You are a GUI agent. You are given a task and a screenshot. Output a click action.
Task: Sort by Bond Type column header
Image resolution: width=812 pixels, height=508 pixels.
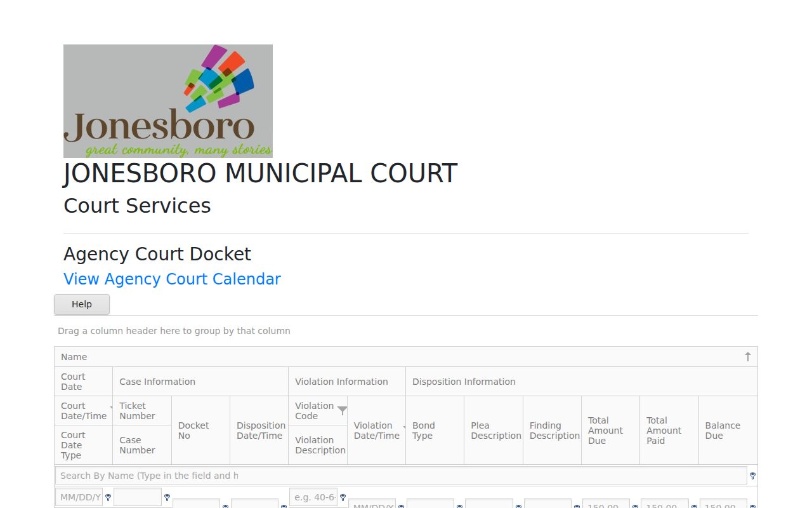[435, 431]
